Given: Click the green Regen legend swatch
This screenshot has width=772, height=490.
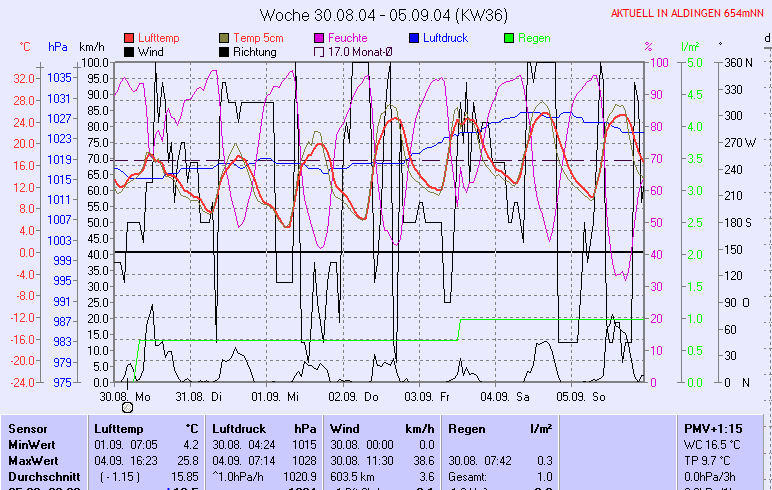Looking at the screenshot, I should [x=509, y=38].
